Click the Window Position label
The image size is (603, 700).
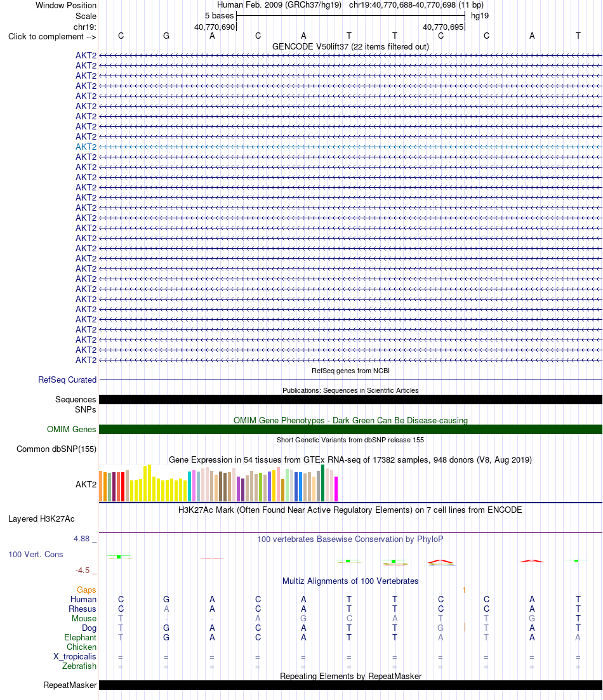[x=65, y=5]
